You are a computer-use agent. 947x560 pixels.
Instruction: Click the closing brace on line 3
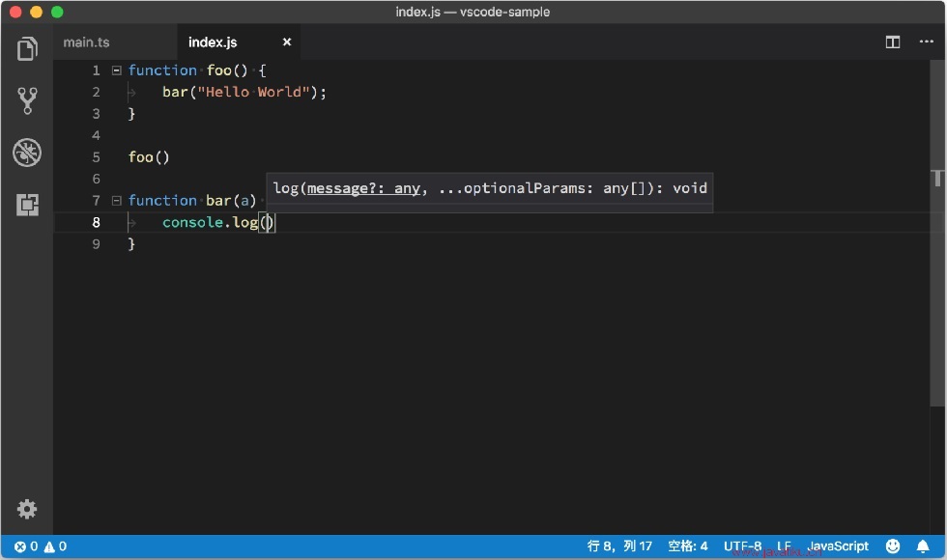click(131, 114)
